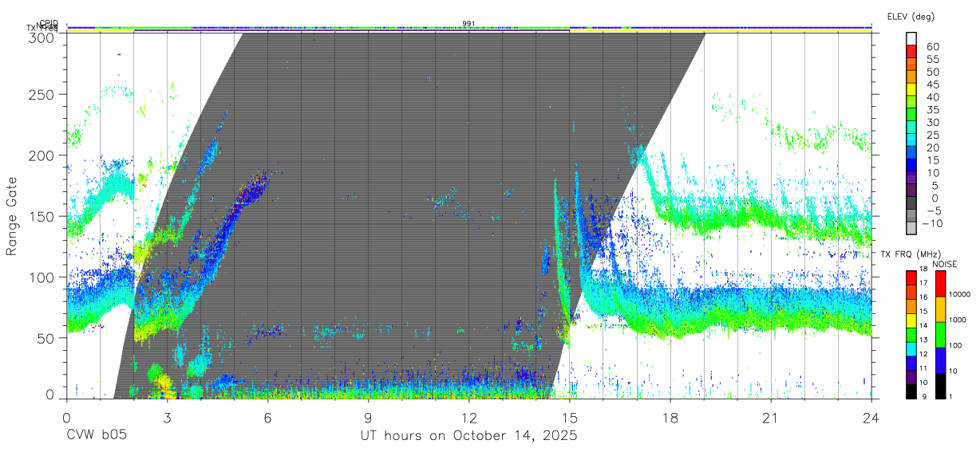Click the "300" tick on Range Gate axis
980x452 pixels.
click(x=41, y=37)
